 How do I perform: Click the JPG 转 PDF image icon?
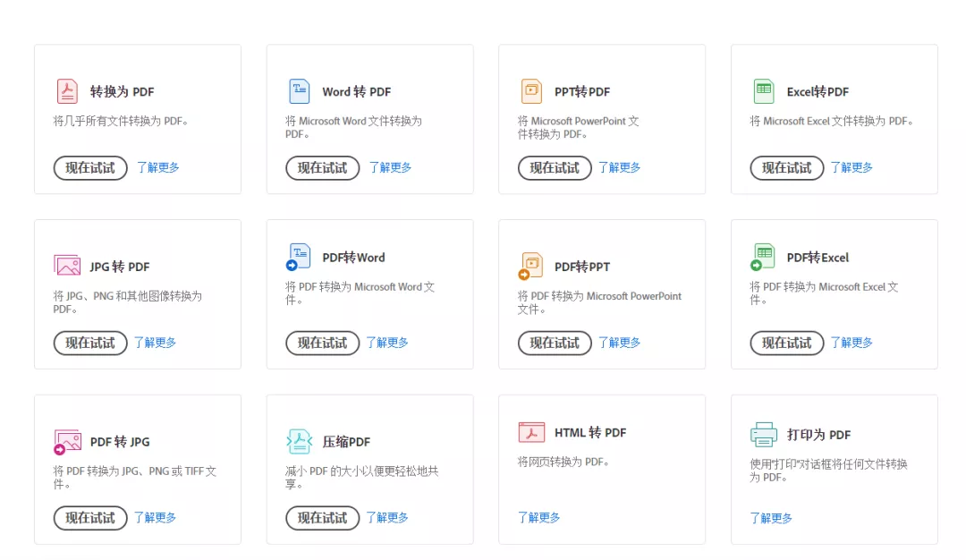67,266
